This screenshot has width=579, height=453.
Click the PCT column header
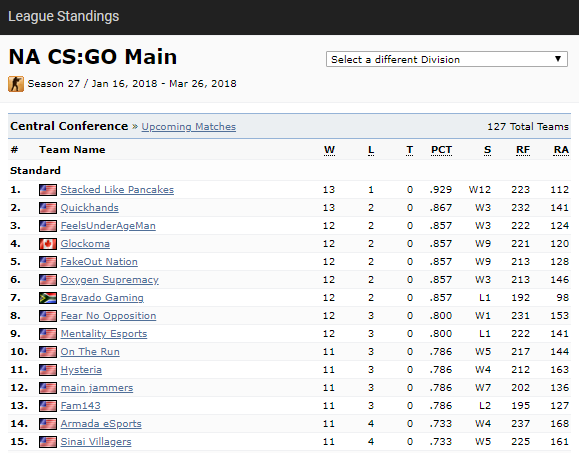click(x=441, y=150)
